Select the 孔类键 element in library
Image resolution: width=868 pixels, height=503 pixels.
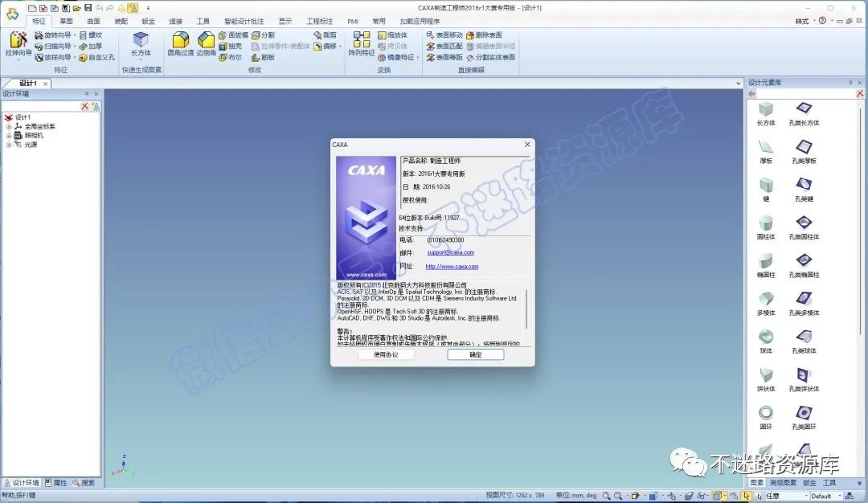(804, 190)
